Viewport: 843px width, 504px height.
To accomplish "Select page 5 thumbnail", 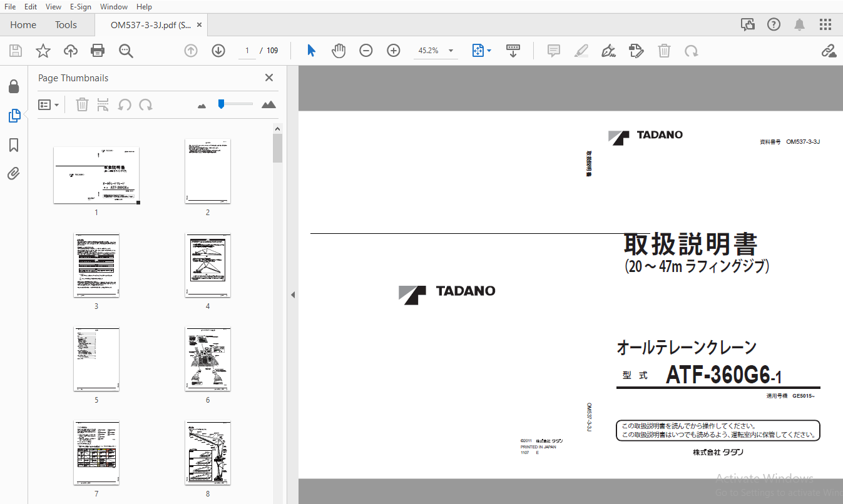I will [96, 359].
